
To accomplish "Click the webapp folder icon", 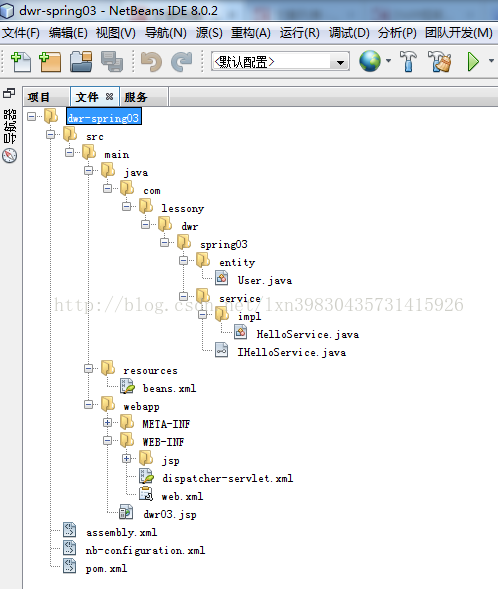I will [x=108, y=404].
